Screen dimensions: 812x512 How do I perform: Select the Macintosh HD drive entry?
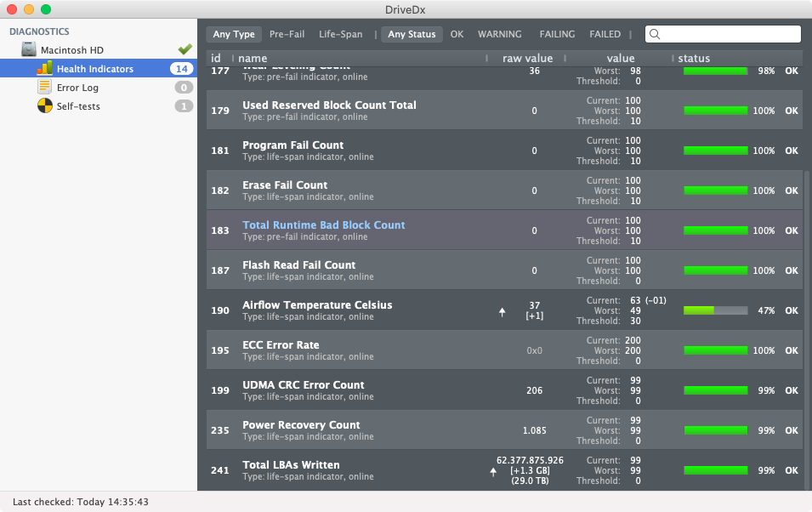[99, 49]
